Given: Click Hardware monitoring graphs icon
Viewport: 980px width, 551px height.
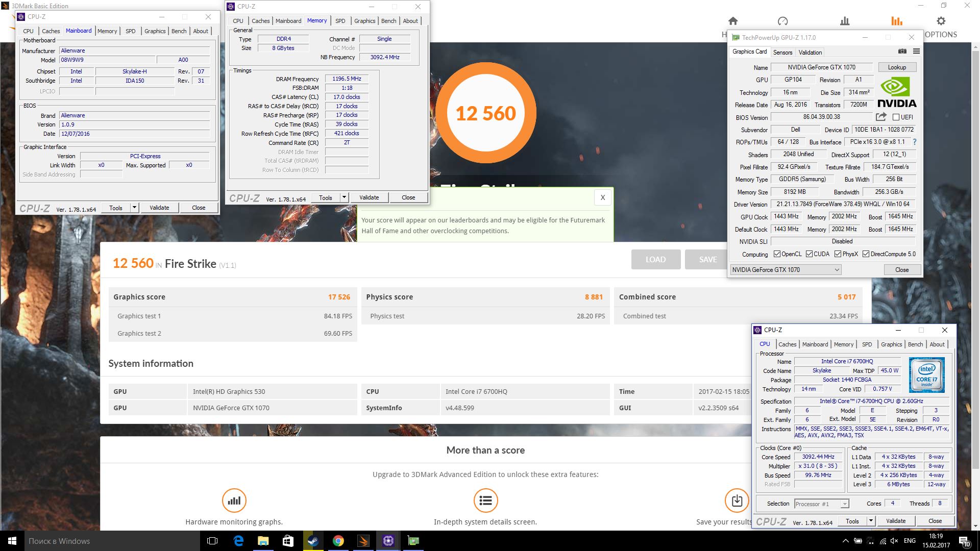Looking at the screenshot, I should point(234,500).
